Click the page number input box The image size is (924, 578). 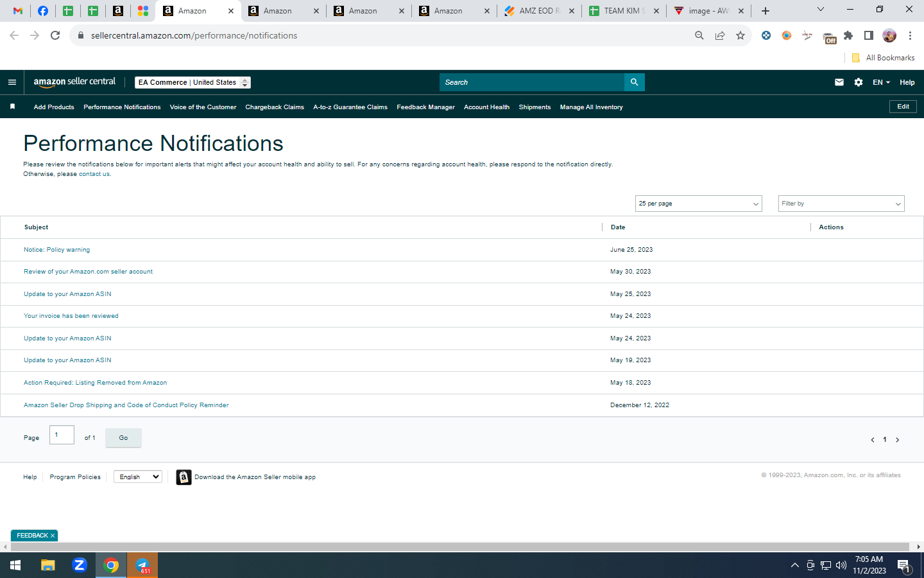62,435
